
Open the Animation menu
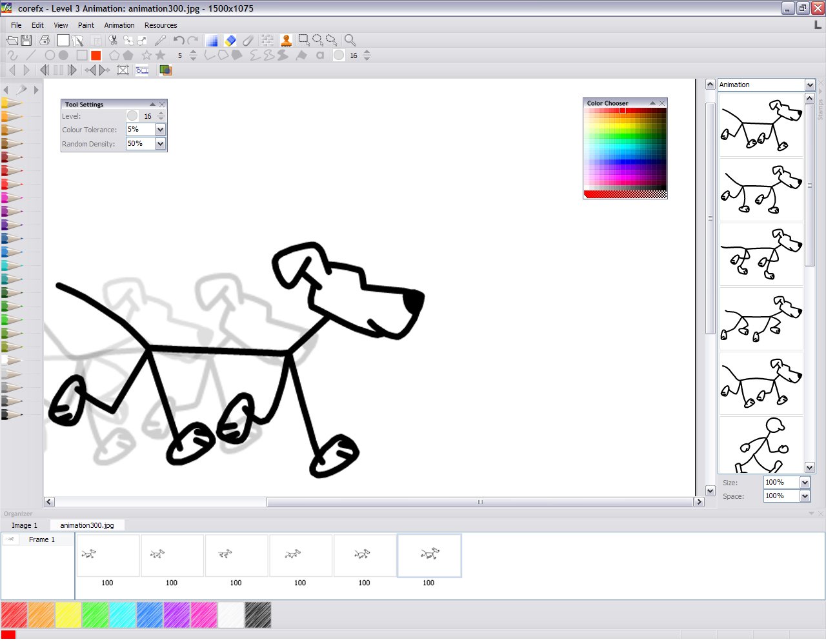[119, 25]
